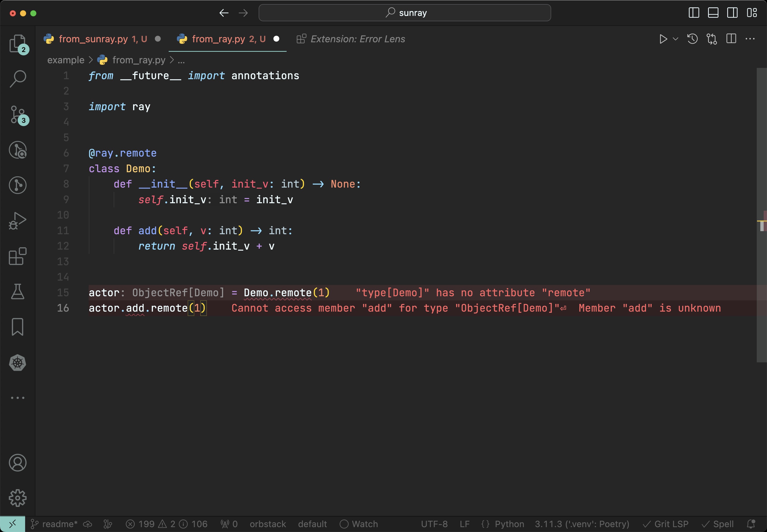Open the Kubernetes helm wheel view
Screen dimensions: 767x532
[x=17, y=363]
